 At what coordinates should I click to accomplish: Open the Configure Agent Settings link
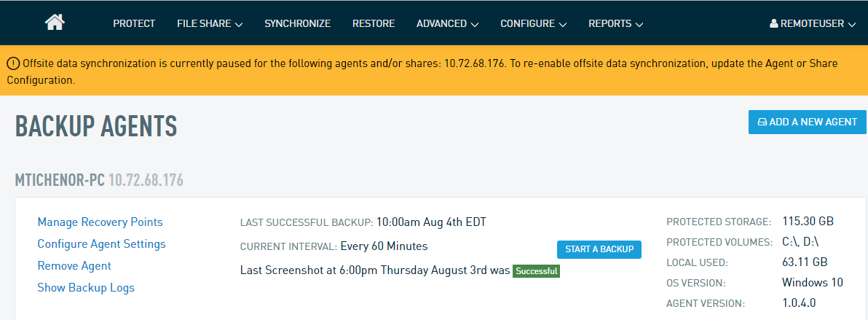[102, 244]
